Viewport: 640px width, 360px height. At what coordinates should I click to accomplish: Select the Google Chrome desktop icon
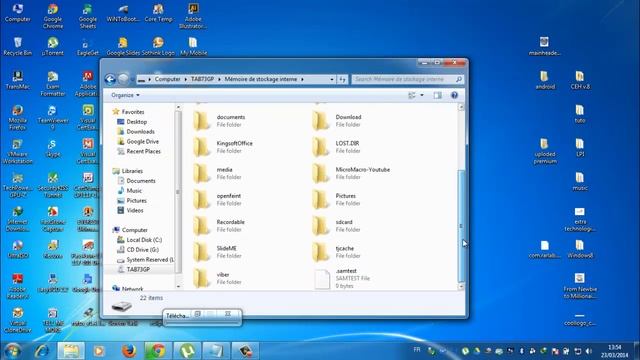click(53, 16)
